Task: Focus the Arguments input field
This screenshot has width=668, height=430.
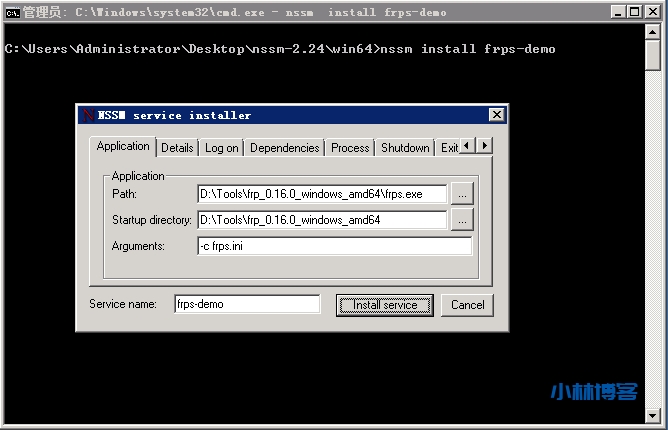Action: point(334,246)
